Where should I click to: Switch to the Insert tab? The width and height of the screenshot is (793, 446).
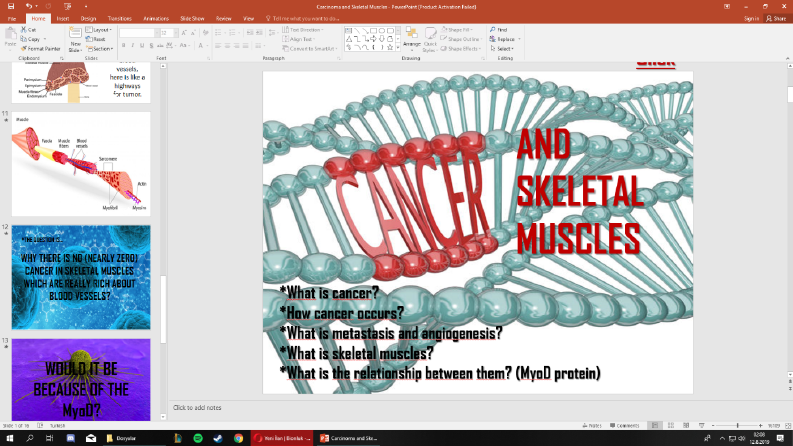coord(63,18)
